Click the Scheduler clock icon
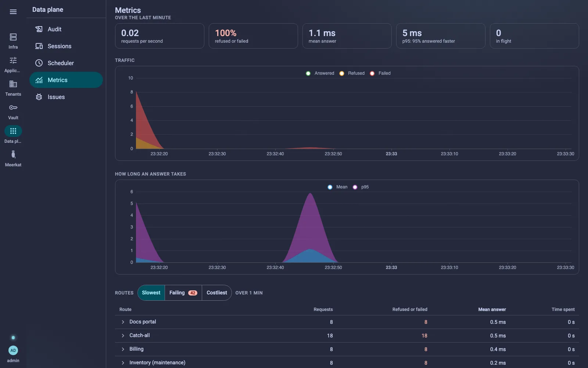The height and width of the screenshot is (368, 588). pyautogui.click(x=39, y=63)
